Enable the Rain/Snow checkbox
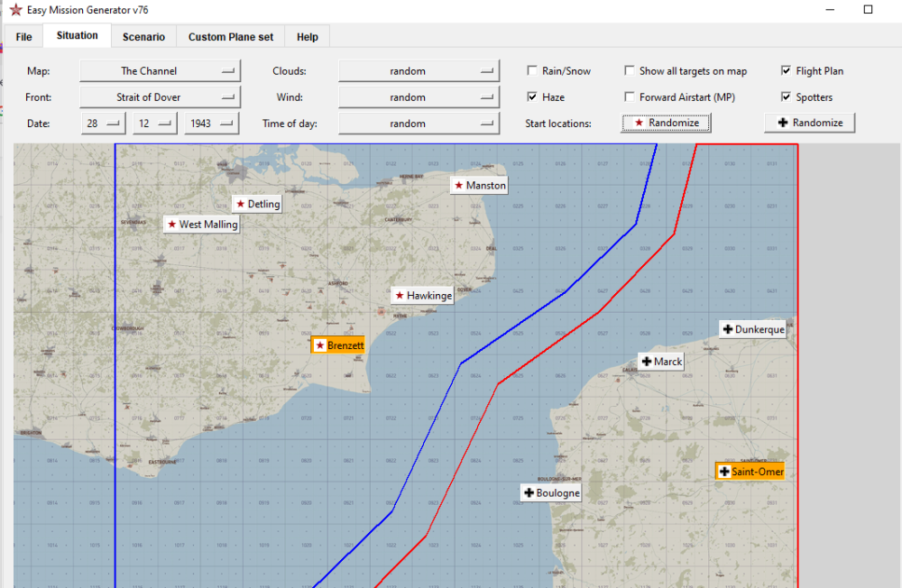902x588 pixels. 532,70
